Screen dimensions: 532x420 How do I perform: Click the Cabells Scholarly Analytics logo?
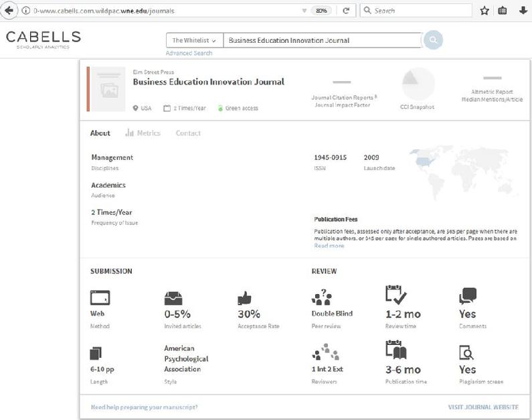(43, 40)
